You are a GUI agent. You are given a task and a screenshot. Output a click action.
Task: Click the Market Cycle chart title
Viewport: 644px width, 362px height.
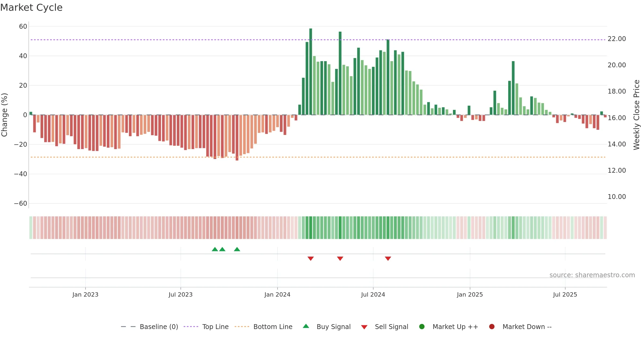click(x=31, y=8)
